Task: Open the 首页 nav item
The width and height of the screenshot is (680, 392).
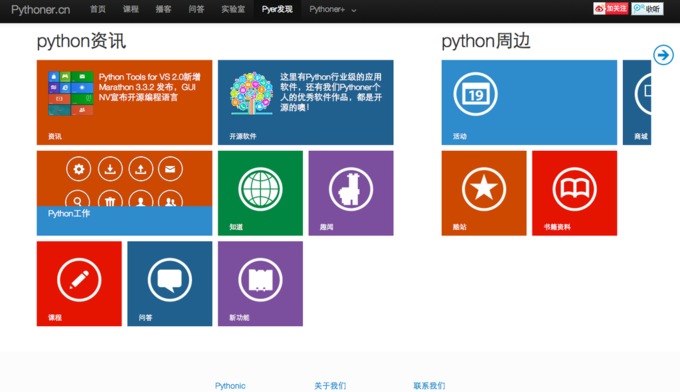Action: point(98,9)
